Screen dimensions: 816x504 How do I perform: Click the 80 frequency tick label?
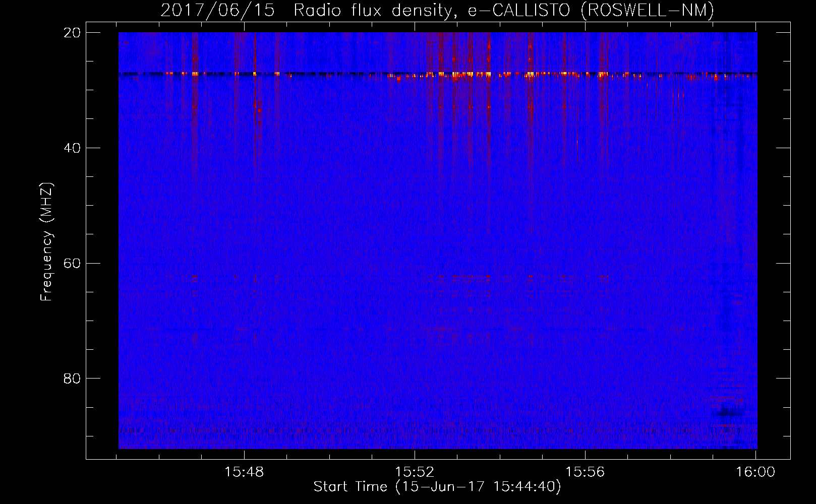point(72,379)
